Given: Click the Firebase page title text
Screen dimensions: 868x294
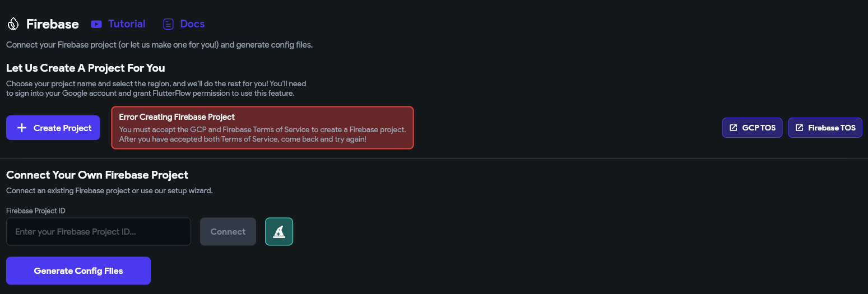Looking at the screenshot, I should [x=53, y=24].
